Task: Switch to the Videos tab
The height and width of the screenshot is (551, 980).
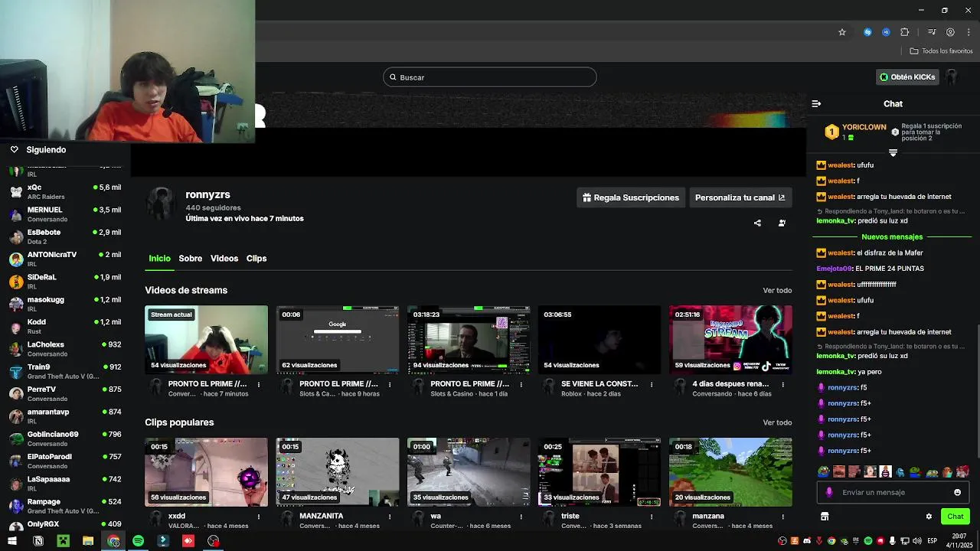Action: pyautogui.click(x=224, y=259)
